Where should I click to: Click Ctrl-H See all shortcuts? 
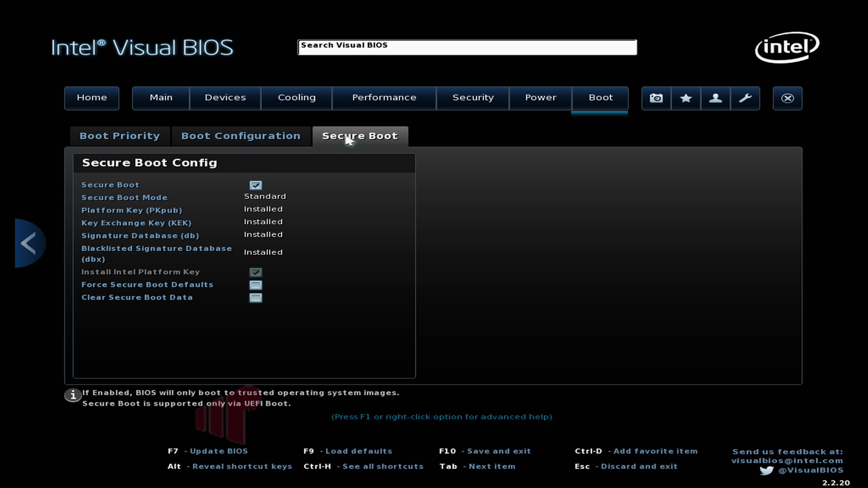pyautogui.click(x=363, y=466)
